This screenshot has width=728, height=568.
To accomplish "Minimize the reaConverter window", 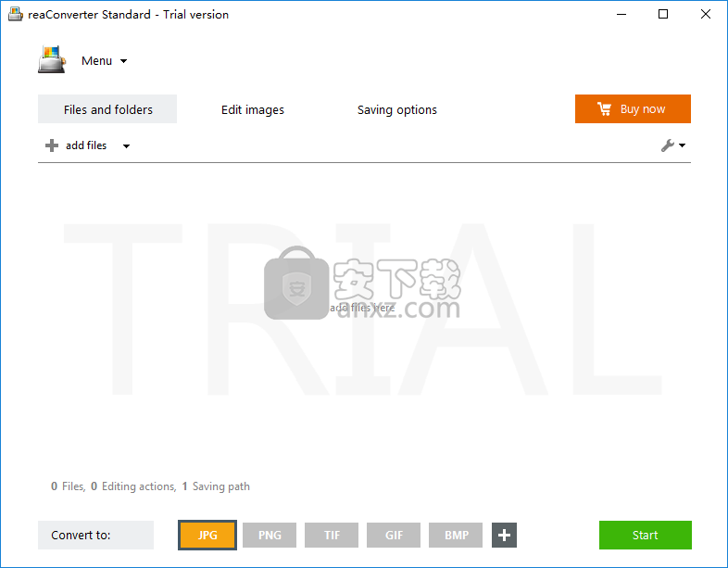I will tap(621, 15).
